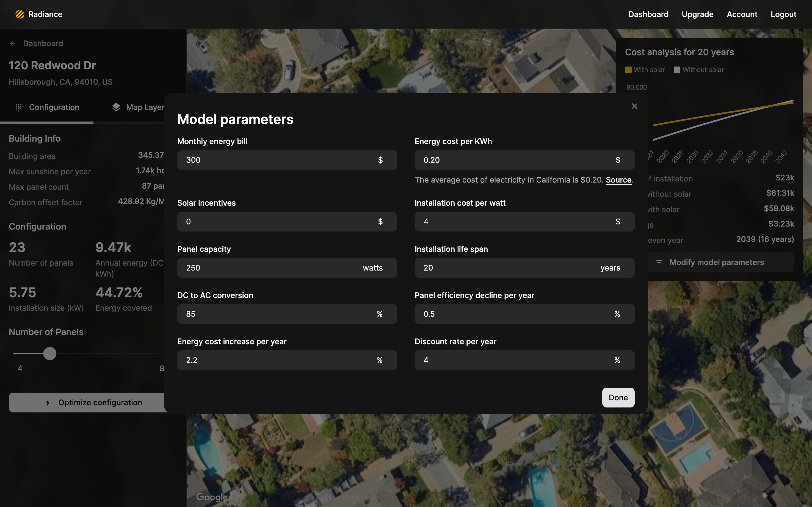The height and width of the screenshot is (507, 812).
Task: Open the electricity cost Source link
Action: [x=618, y=180]
